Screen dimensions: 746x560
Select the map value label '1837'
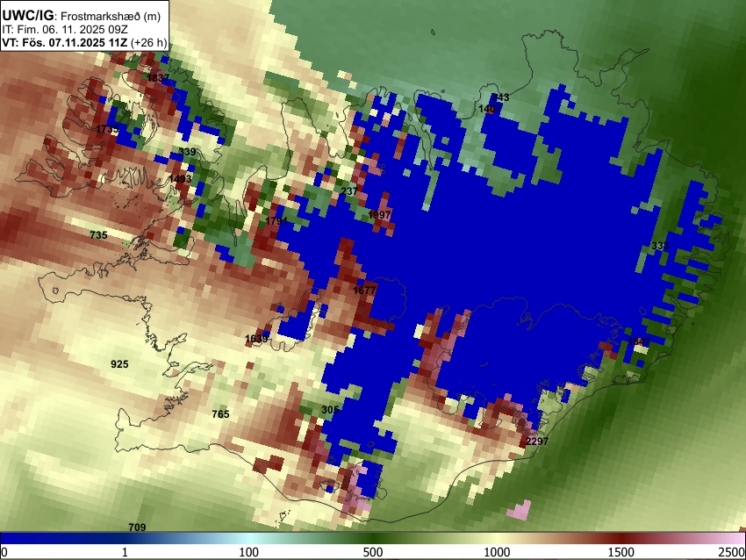click(158, 77)
